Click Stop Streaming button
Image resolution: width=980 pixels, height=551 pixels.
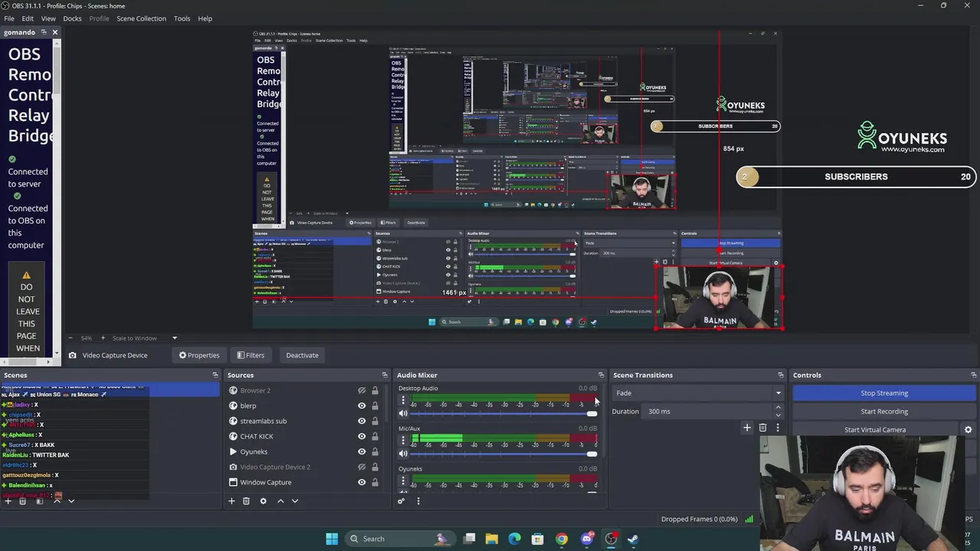(x=884, y=393)
